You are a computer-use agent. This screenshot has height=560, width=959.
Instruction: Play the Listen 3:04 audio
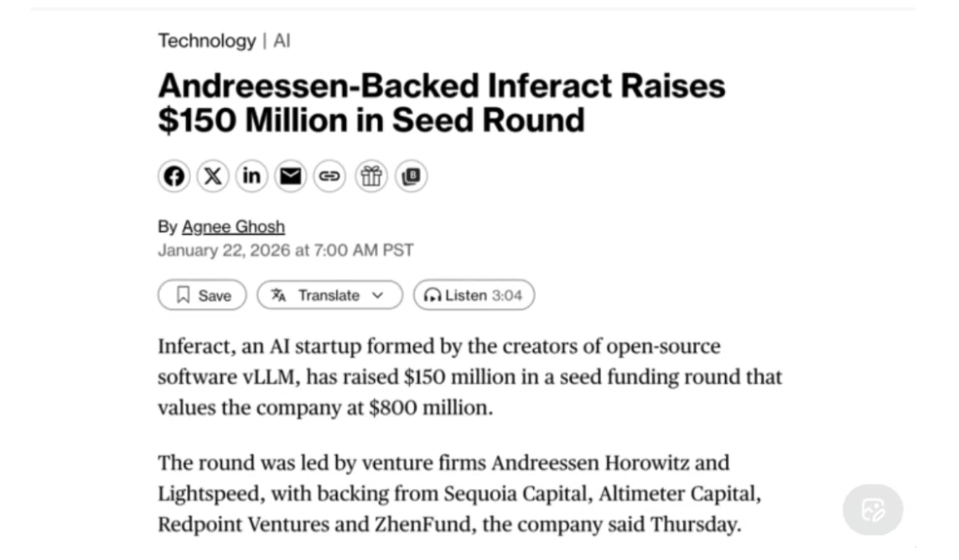pyautogui.click(x=474, y=295)
